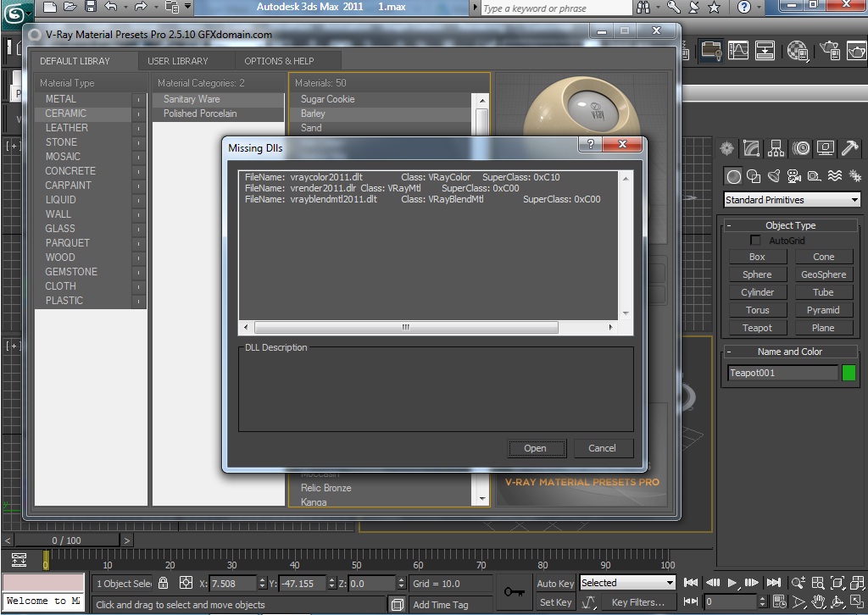Click the time slider 0 / 100 handle
Image resolution: width=868 pixels, height=615 pixels.
[66, 540]
